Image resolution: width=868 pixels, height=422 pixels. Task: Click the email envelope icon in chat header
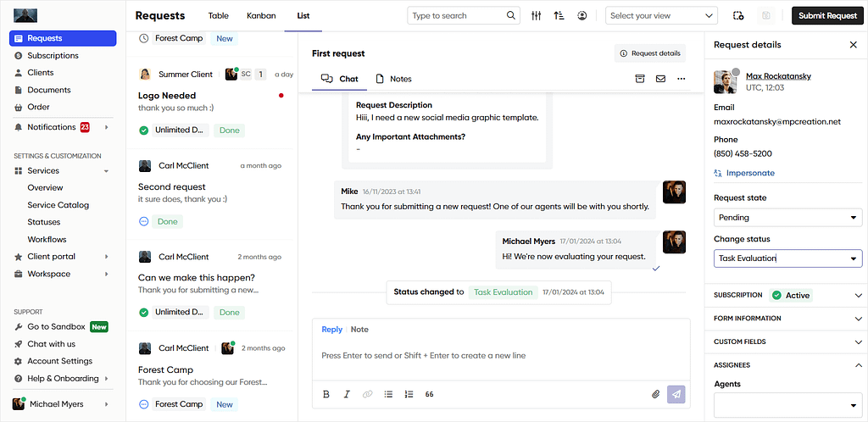coord(660,79)
